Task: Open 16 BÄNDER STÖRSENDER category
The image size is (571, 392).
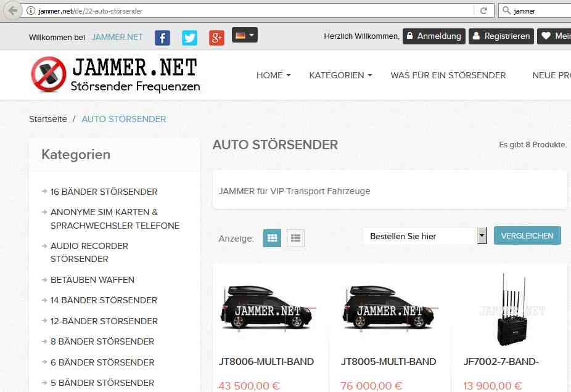Action: pos(104,192)
